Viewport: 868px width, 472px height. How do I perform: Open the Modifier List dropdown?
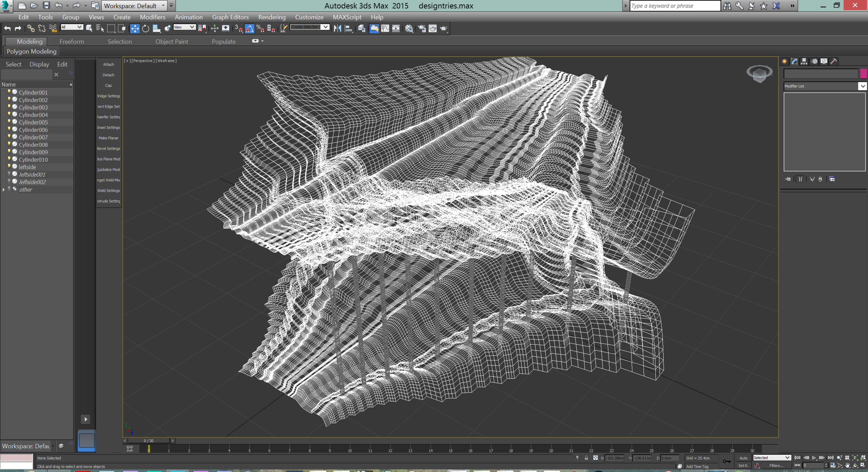pyautogui.click(x=862, y=86)
